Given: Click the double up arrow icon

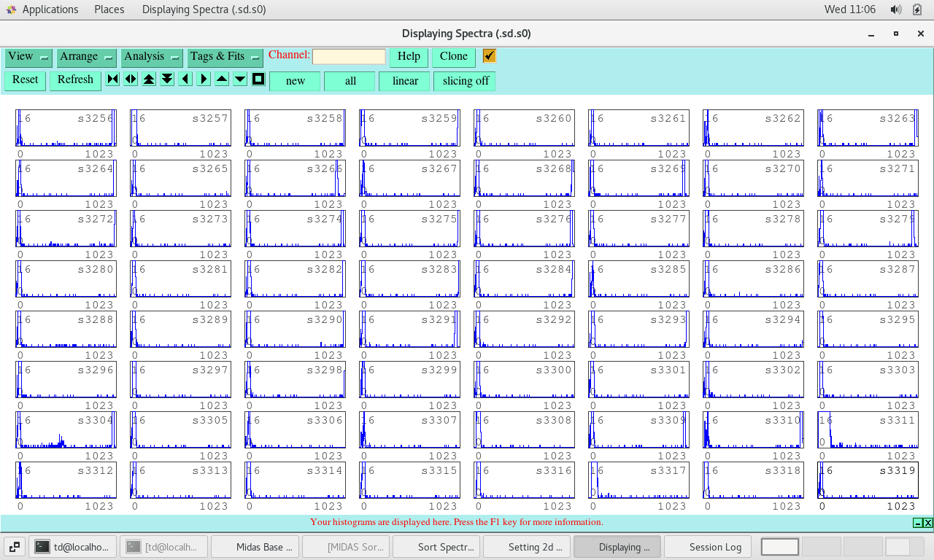Looking at the screenshot, I should pyautogui.click(x=149, y=79).
